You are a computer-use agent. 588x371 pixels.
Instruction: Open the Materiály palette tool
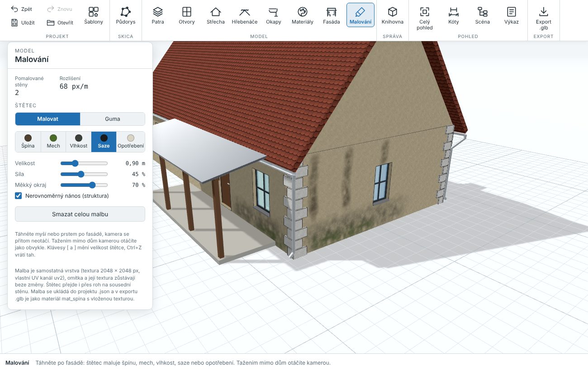coord(303,15)
